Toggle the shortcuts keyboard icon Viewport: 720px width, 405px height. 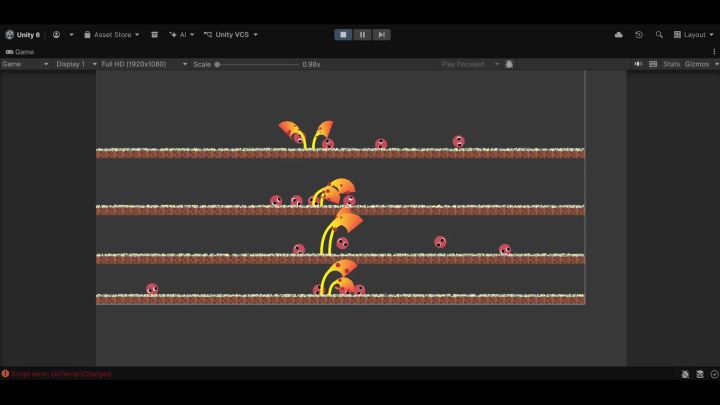point(653,64)
